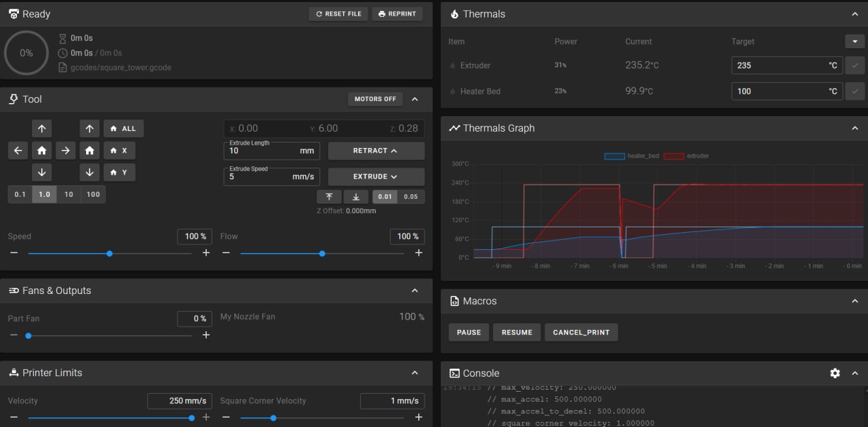Image resolution: width=868 pixels, height=427 pixels.
Task: Home the X axis only
Action: tap(119, 151)
